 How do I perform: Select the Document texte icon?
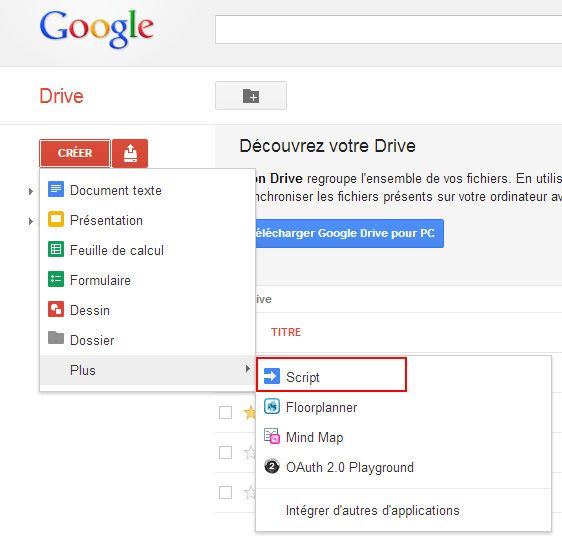click(x=56, y=189)
